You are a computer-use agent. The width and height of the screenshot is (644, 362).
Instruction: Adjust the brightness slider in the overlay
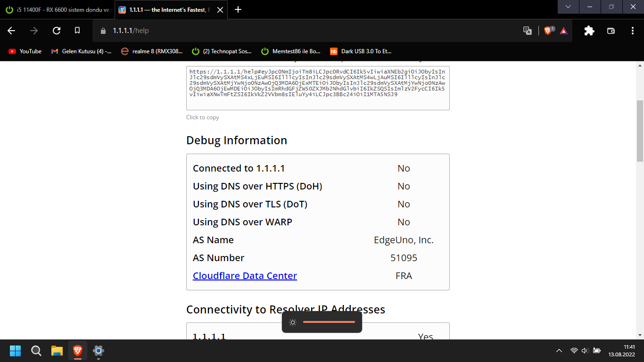[329, 322]
